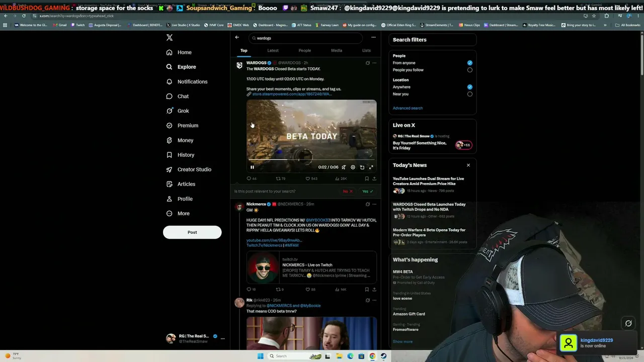
Task: Share the Nickmercs post
Action: coord(374,290)
